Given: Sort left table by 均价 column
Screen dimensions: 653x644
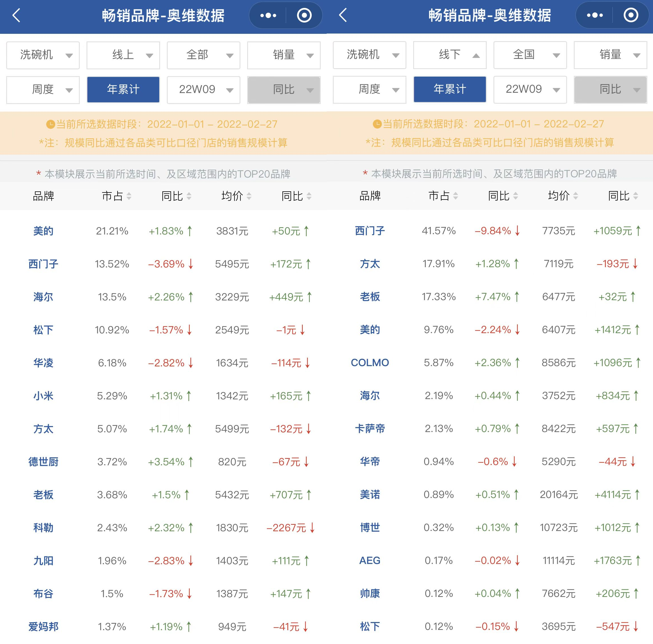Looking at the screenshot, I should [x=236, y=196].
